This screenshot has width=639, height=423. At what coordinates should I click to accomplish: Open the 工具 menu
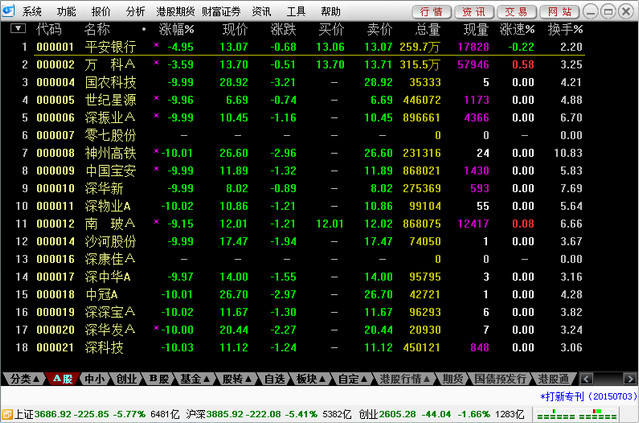(296, 11)
